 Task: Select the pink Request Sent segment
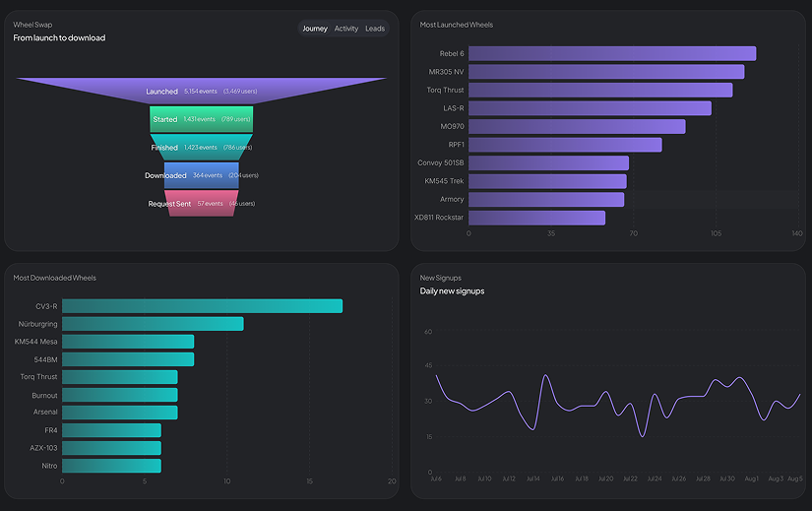pyautogui.click(x=202, y=203)
